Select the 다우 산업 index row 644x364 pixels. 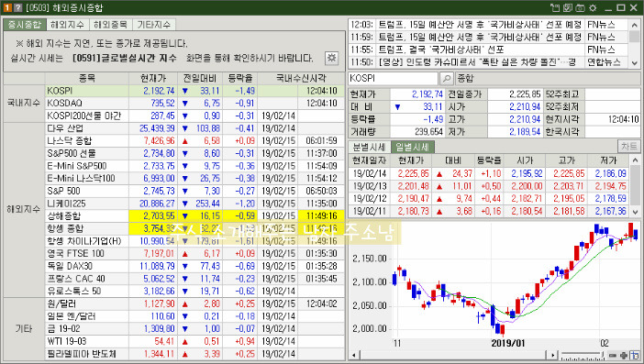[x=194, y=128]
